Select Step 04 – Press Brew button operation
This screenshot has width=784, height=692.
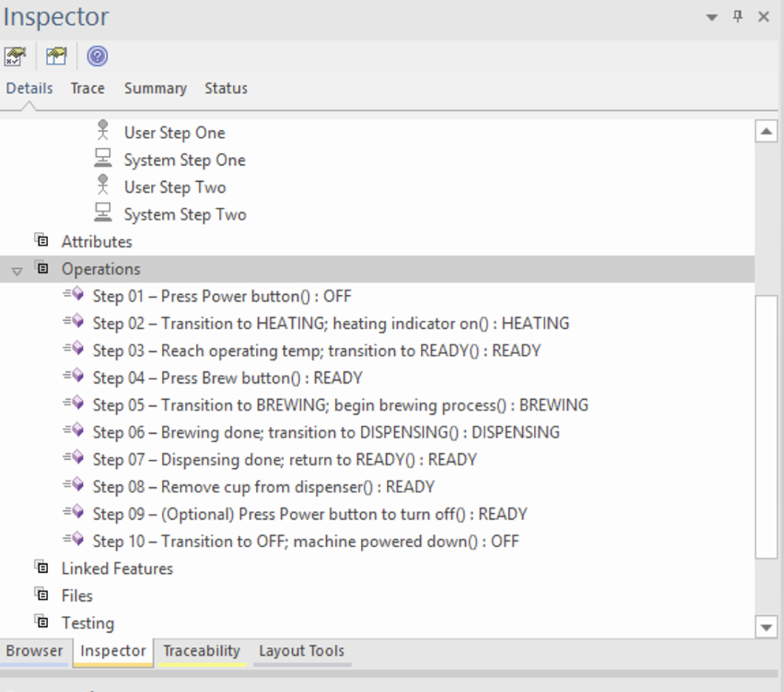[x=228, y=379]
